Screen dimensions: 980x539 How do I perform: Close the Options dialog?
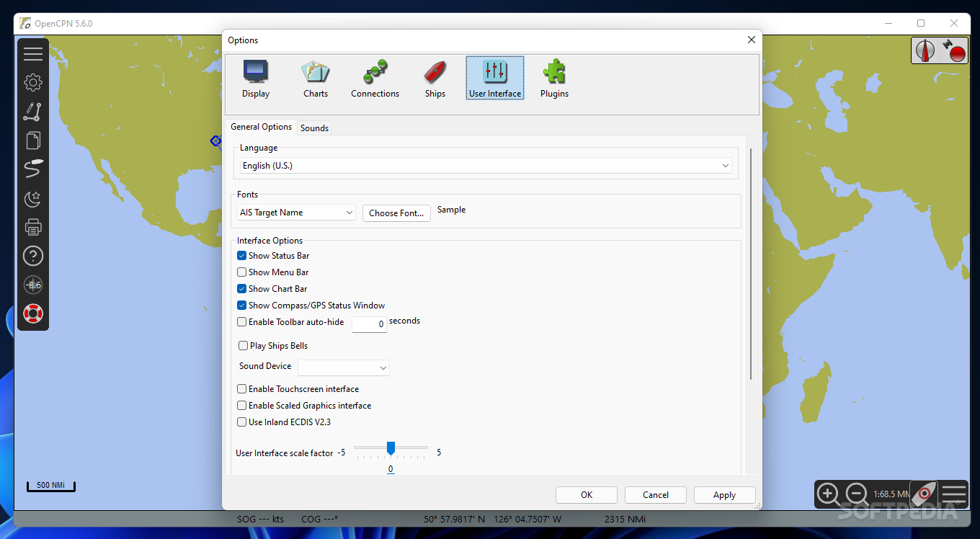751,40
